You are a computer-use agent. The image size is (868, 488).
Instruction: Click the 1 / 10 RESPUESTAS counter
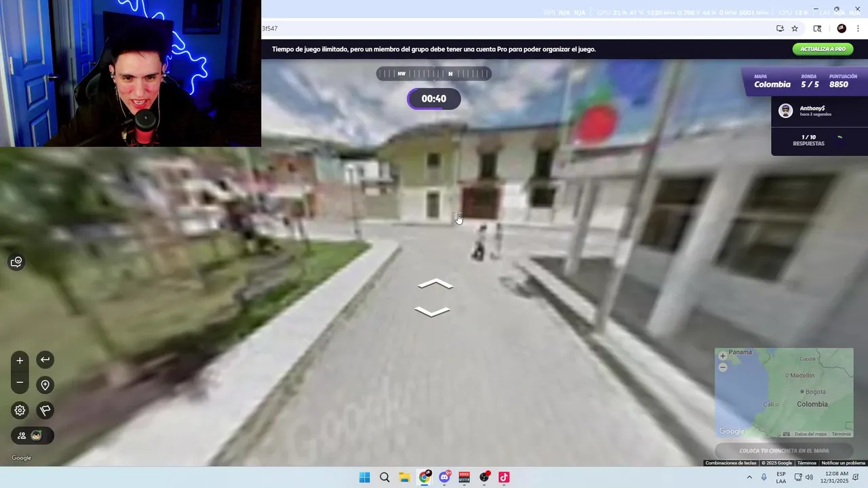point(808,140)
